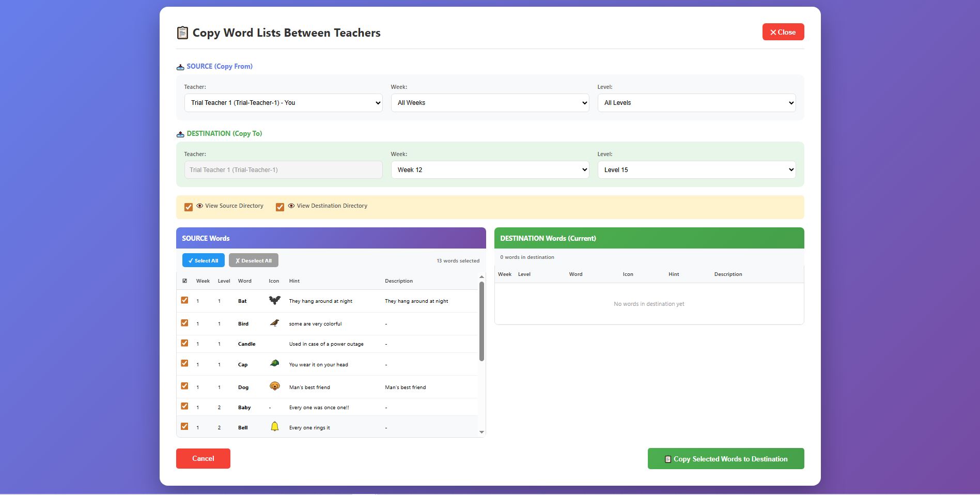Click the yellow bell icon in the Bell row
Viewport: 980px width, 495px height.
pos(274,426)
